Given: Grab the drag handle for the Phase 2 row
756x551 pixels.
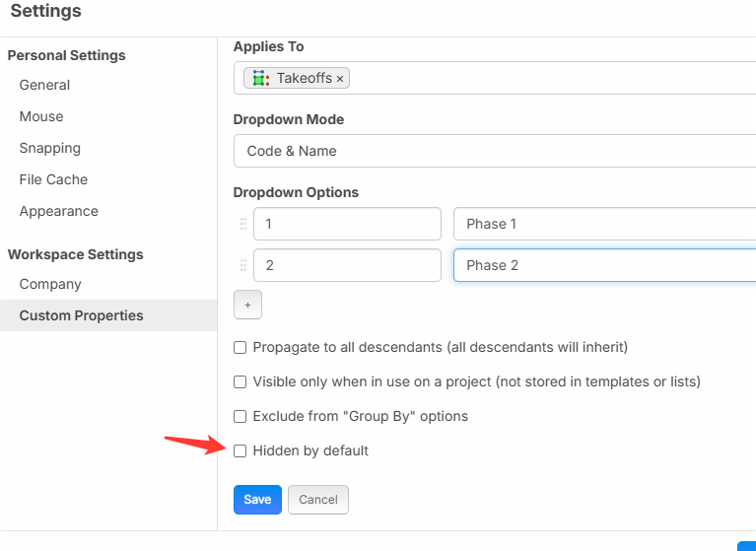Looking at the screenshot, I should (x=243, y=265).
